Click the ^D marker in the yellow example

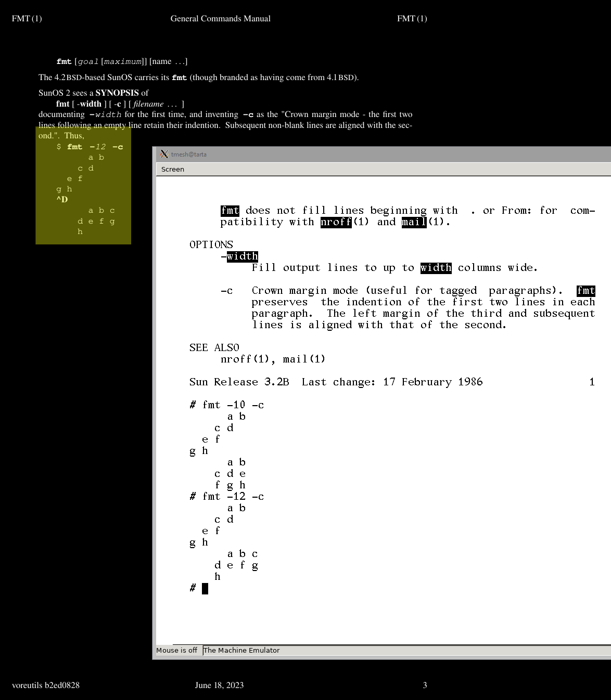[62, 200]
